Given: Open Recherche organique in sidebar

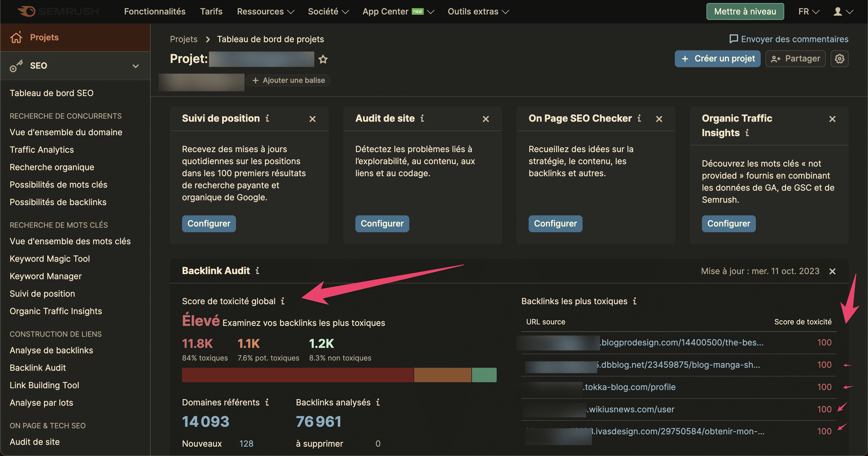Looking at the screenshot, I should click(x=52, y=167).
